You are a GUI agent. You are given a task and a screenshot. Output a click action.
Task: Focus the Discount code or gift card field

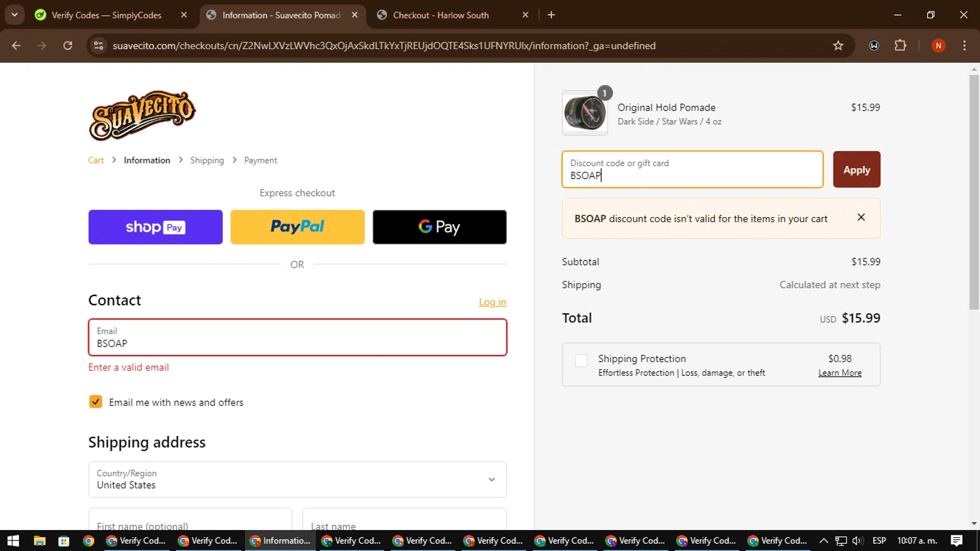click(693, 169)
